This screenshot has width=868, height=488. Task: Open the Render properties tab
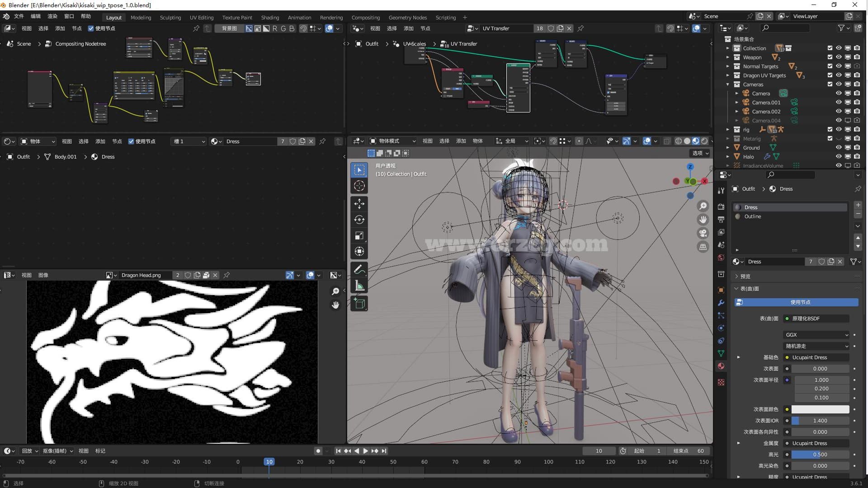[x=721, y=206]
